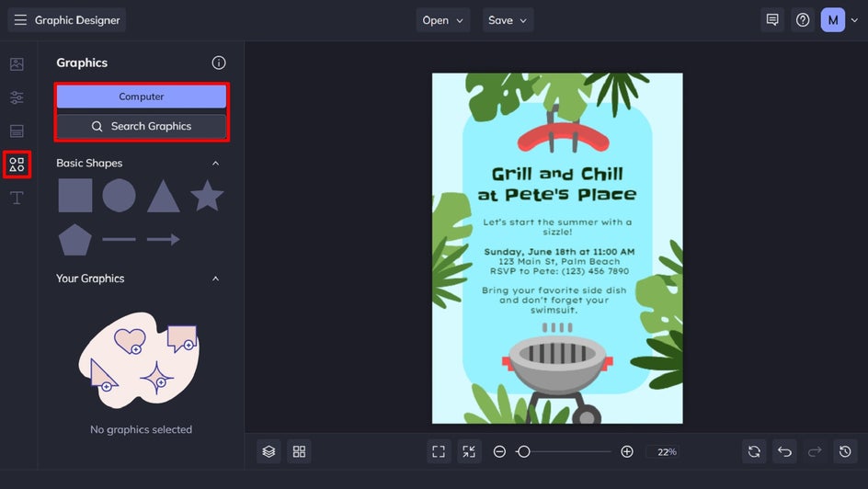This screenshot has height=489, width=868.
Task: Collapse the Your Graphics section
Action: tap(215, 279)
